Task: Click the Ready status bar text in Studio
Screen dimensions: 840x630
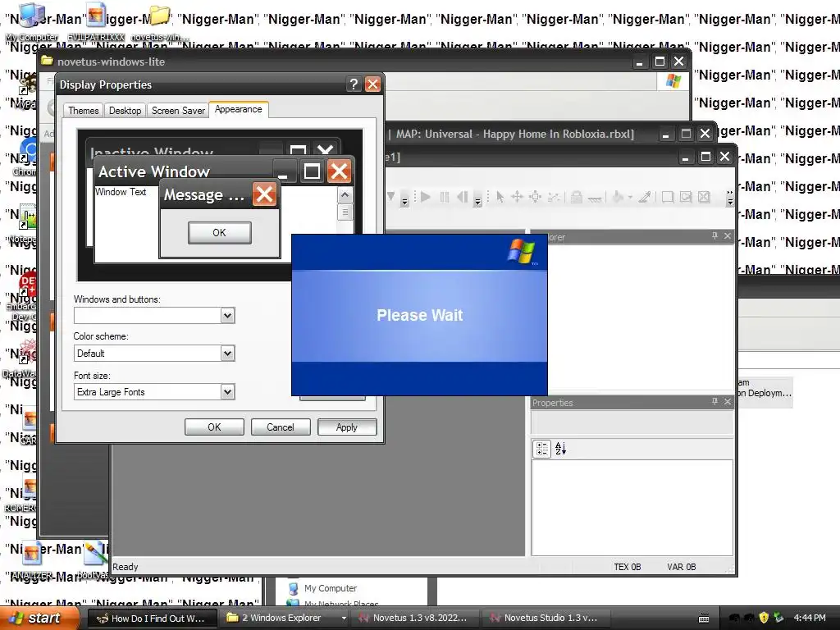Action: pyautogui.click(x=126, y=567)
